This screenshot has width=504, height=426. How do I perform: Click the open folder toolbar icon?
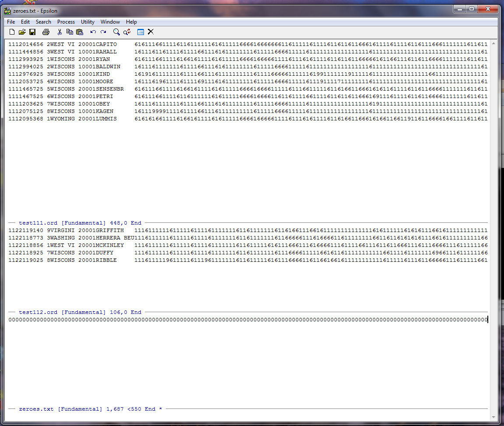tap(22, 32)
